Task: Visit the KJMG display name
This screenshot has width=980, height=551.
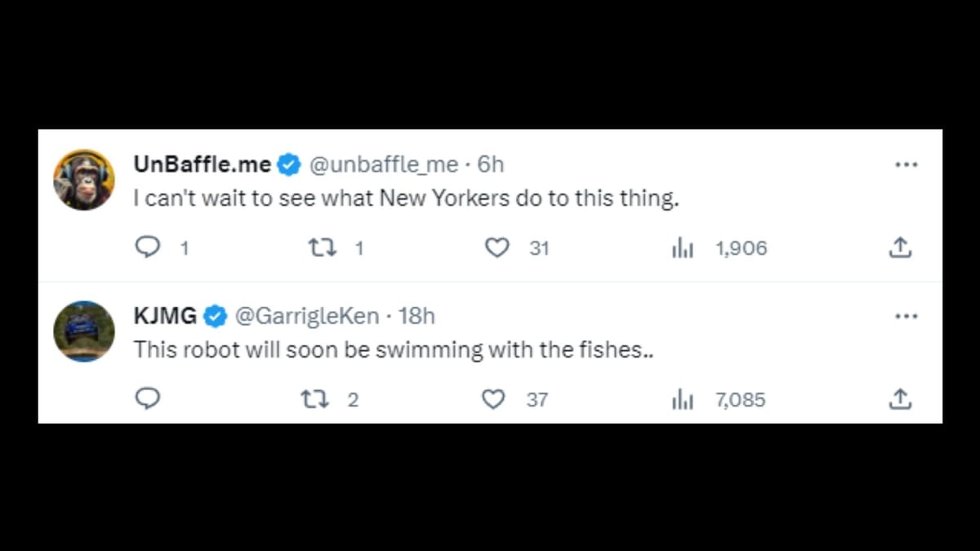Action: point(165,315)
